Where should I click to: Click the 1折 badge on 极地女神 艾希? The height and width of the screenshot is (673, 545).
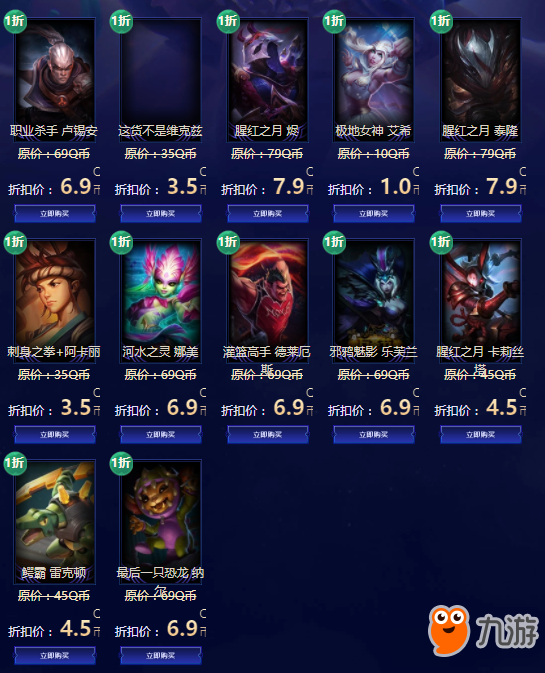(334, 21)
